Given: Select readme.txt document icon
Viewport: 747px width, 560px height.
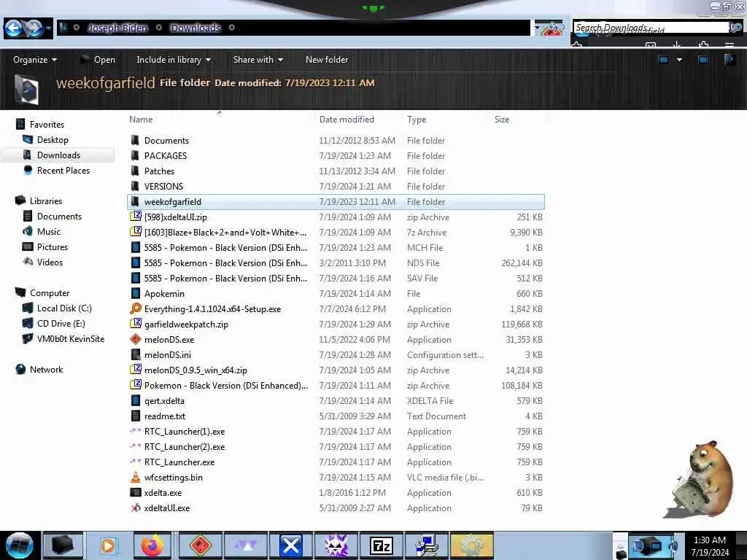Looking at the screenshot, I should [x=136, y=416].
